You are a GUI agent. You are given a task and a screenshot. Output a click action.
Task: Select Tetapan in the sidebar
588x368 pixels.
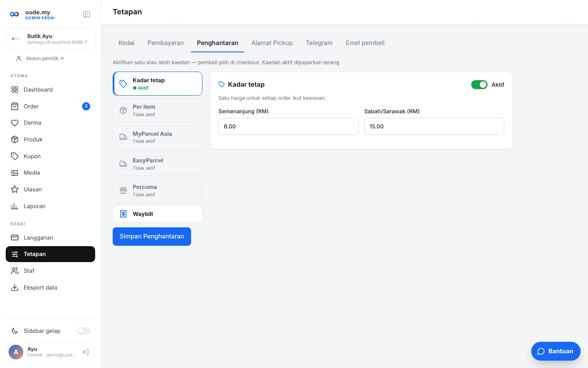point(50,254)
